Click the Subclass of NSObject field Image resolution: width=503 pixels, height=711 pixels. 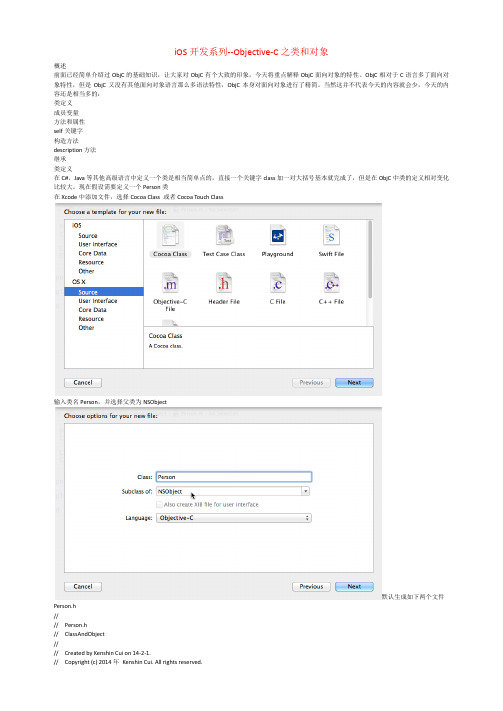coord(229,492)
